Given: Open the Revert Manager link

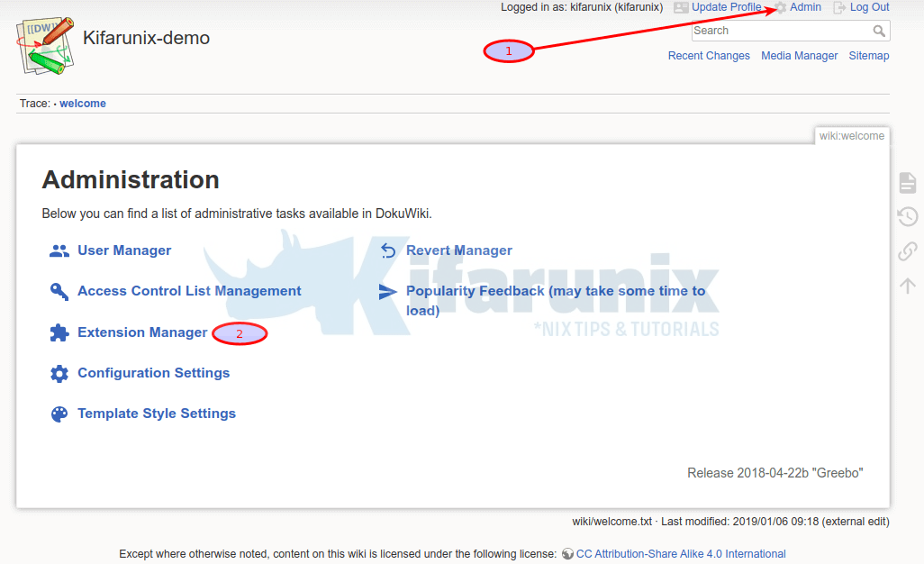Looking at the screenshot, I should [459, 250].
